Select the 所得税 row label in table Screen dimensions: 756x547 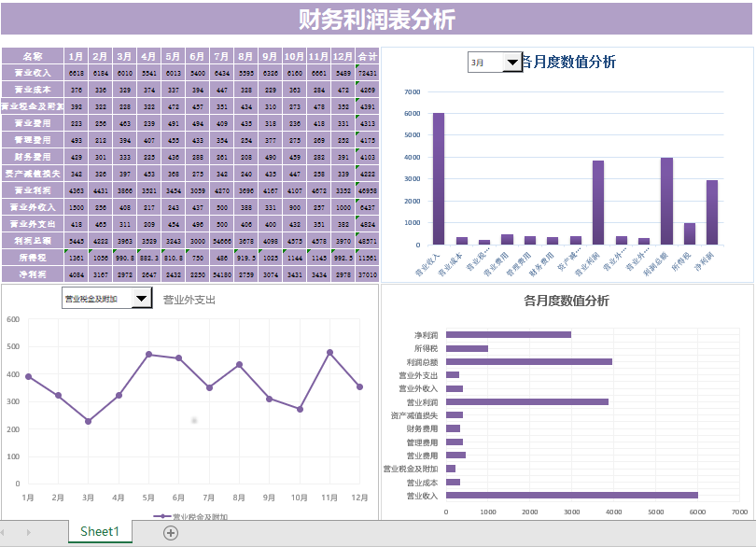click(x=33, y=258)
